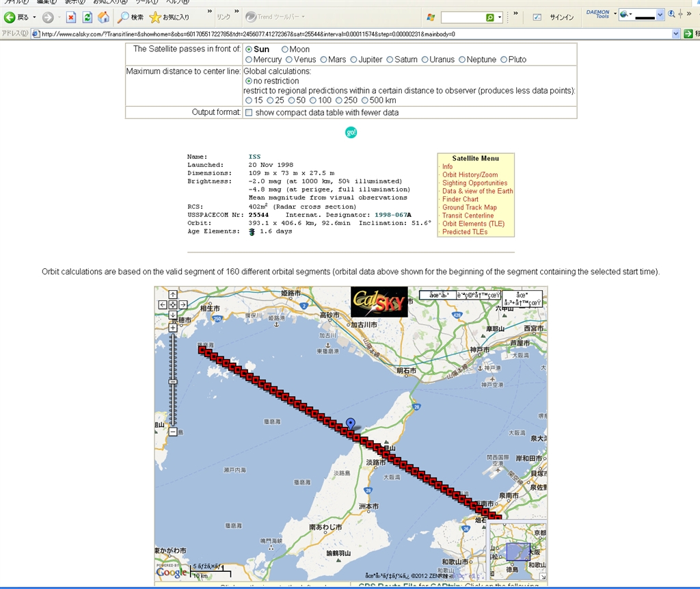
Task: Click the Refresh page icon
Action: click(x=87, y=17)
